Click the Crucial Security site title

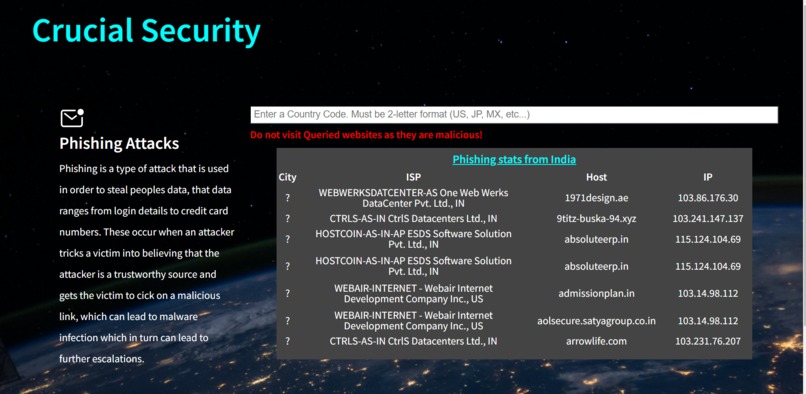click(146, 31)
